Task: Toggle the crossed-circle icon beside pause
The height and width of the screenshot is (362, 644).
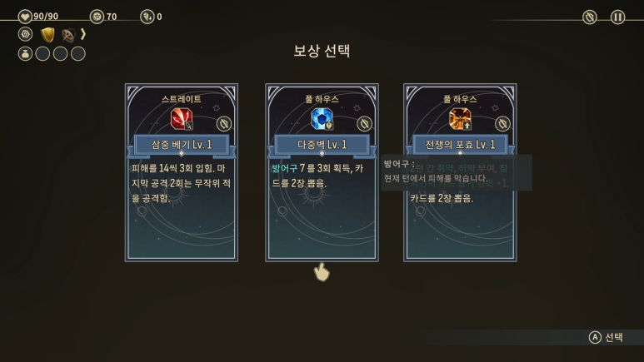Action: (589, 17)
